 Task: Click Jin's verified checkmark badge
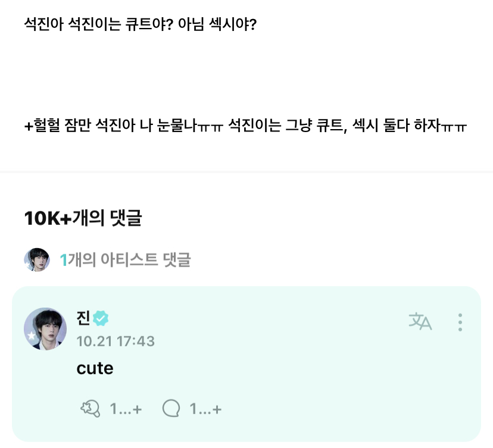pos(101,318)
